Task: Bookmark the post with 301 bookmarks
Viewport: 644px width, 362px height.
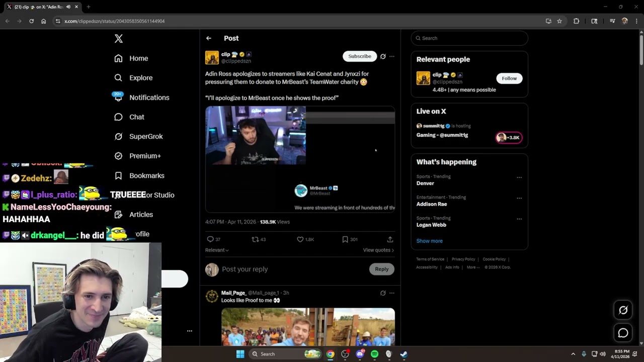Action: coord(350,239)
